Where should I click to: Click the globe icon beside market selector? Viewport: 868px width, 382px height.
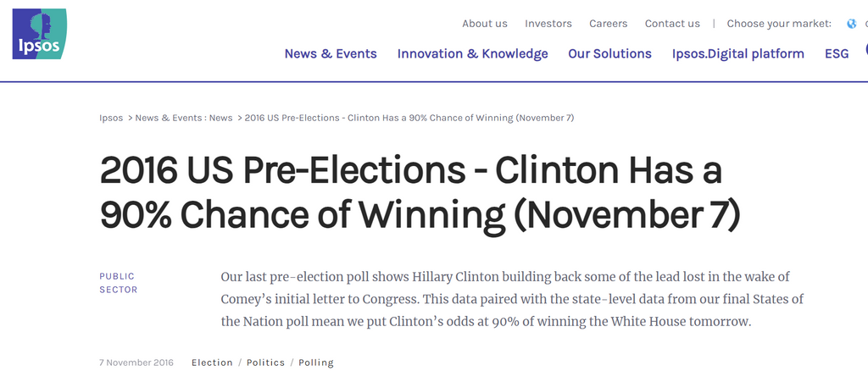tap(852, 24)
